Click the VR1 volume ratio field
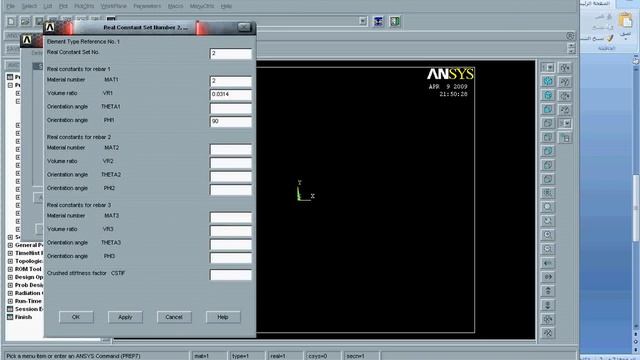640x360 pixels. pyautogui.click(x=231, y=95)
